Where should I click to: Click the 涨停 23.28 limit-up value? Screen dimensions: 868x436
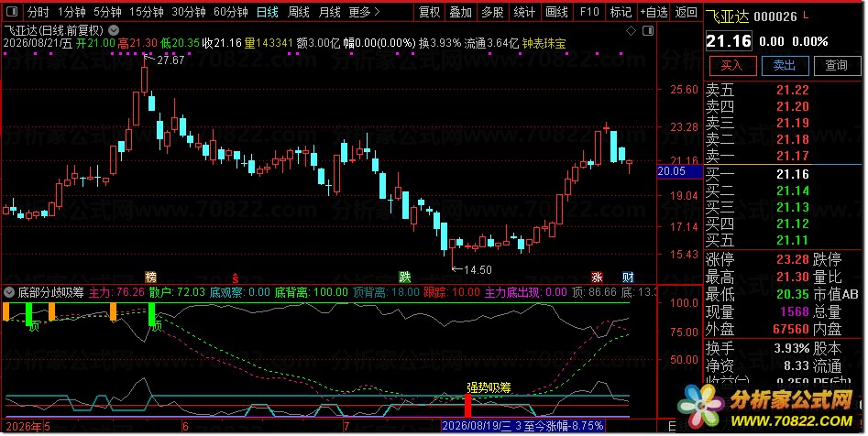tap(792, 259)
